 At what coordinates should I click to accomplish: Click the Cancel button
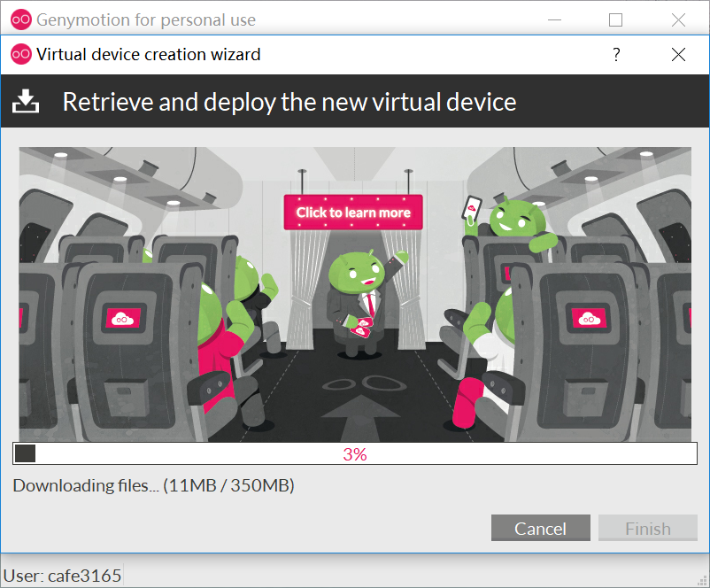pyautogui.click(x=541, y=528)
